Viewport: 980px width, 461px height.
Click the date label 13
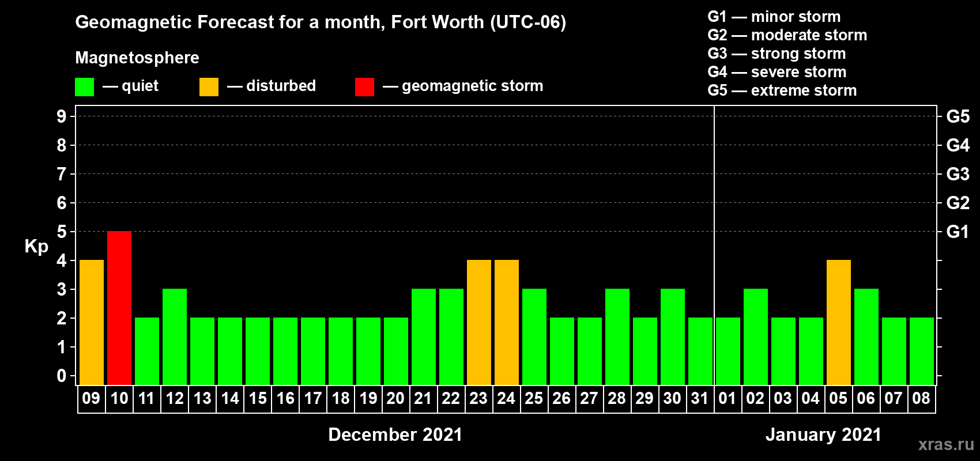[202, 398]
